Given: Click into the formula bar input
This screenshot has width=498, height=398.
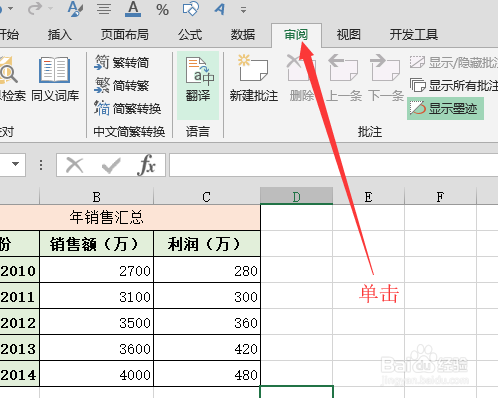Looking at the screenshot, I should (333, 165).
